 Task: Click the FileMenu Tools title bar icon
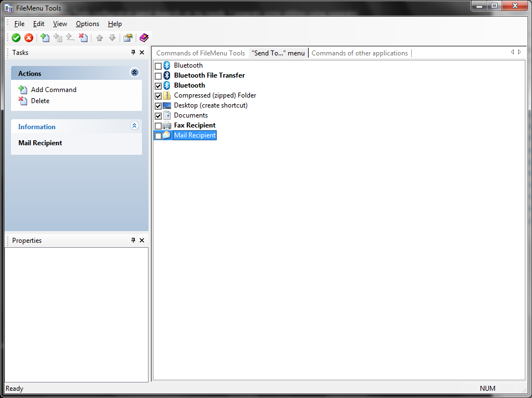coord(9,8)
